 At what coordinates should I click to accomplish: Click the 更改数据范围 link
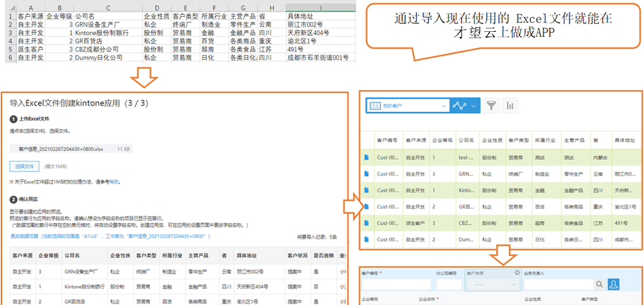26,237
